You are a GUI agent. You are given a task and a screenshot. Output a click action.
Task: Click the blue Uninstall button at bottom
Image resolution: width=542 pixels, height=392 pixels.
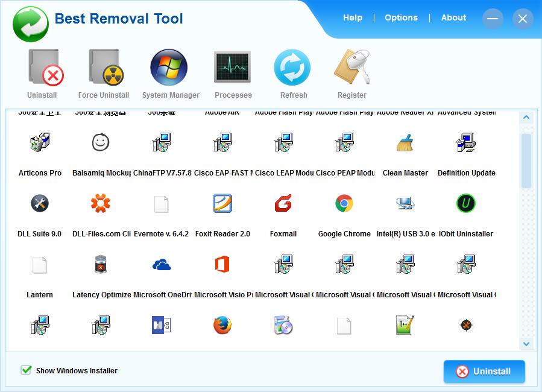(484, 371)
